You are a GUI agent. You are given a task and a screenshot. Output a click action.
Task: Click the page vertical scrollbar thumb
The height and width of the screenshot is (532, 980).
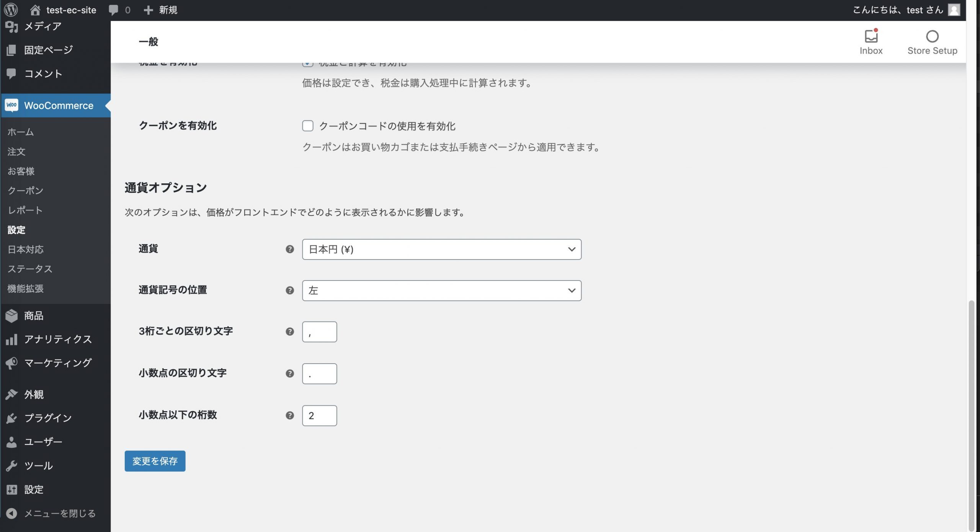point(971,415)
